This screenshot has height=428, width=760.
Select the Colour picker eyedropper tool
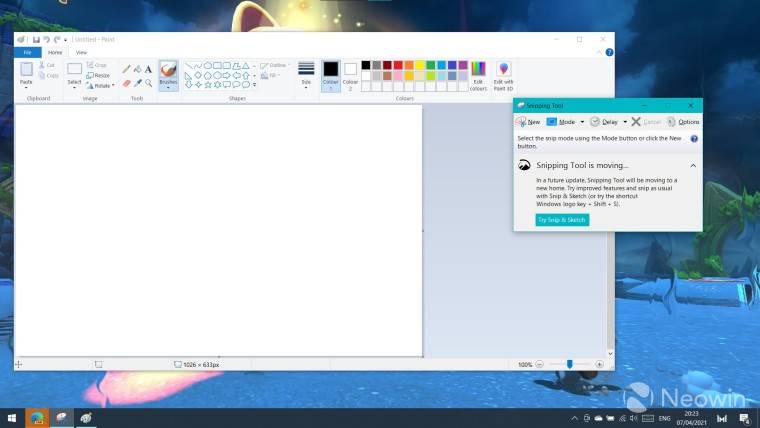point(138,83)
